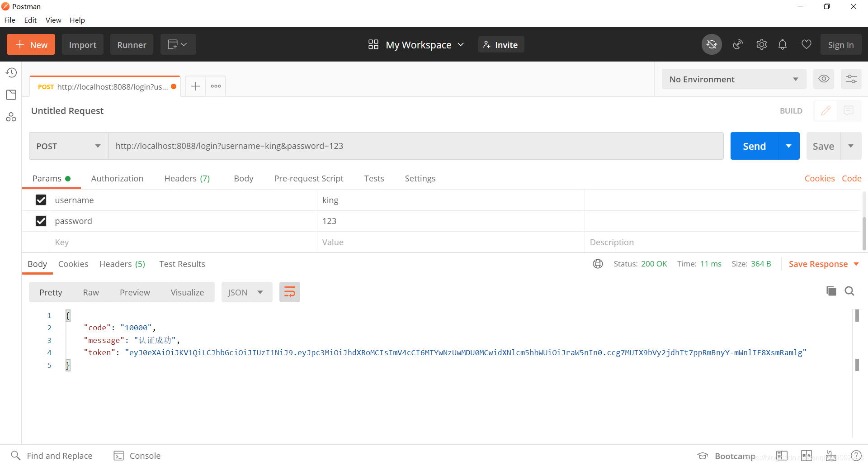Screen dimensions: 868x466
Task: Expand the Send button dropdown arrow
Action: coord(789,146)
